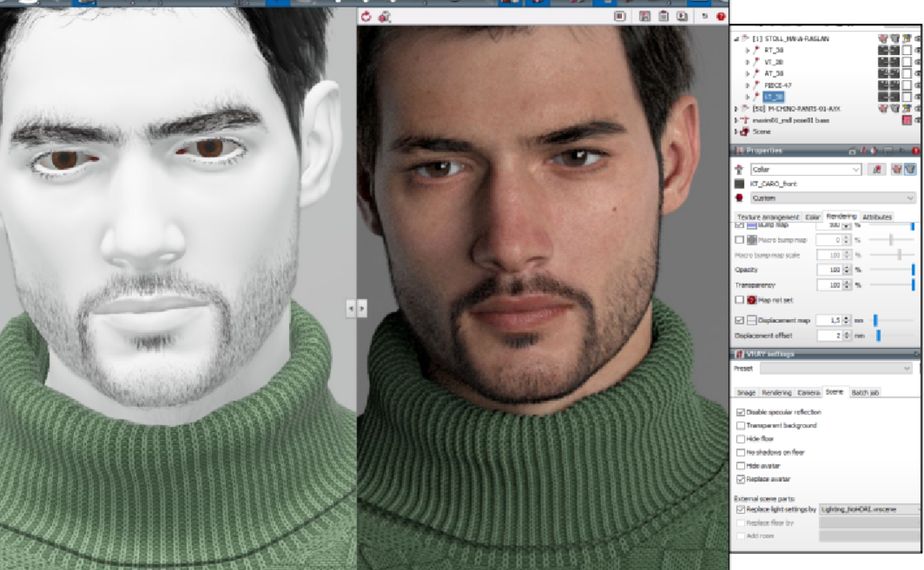Open the Collar dropdown
Viewport: 924px width, 570px height.
pyautogui.click(x=805, y=169)
